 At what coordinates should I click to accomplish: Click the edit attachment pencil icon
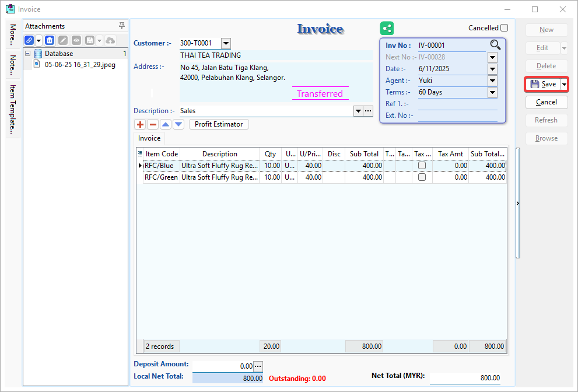click(63, 40)
